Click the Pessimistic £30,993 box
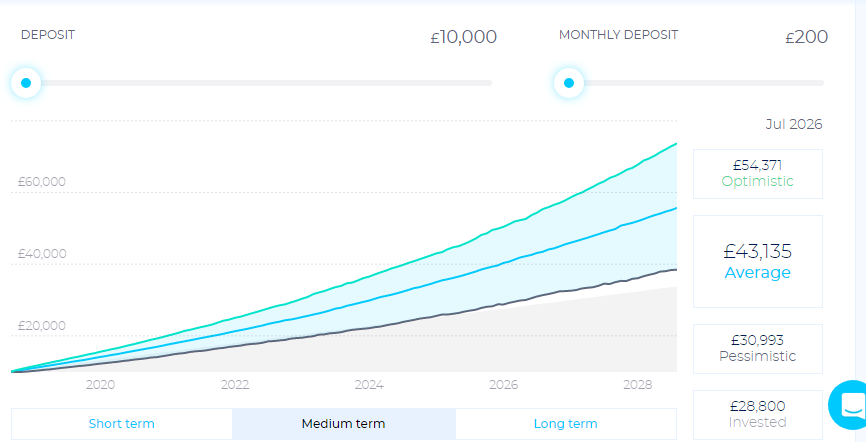 tap(757, 348)
